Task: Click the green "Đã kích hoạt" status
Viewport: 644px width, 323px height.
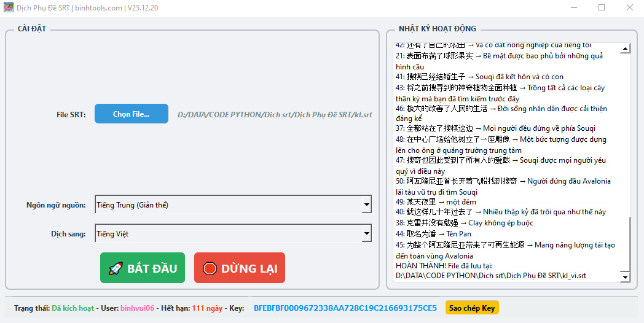Action: click(73, 308)
